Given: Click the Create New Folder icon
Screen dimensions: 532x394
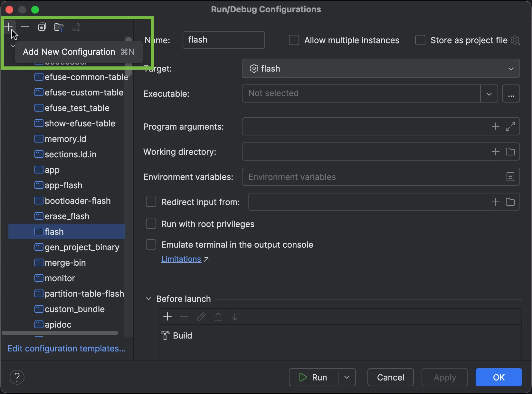Looking at the screenshot, I should [59, 27].
